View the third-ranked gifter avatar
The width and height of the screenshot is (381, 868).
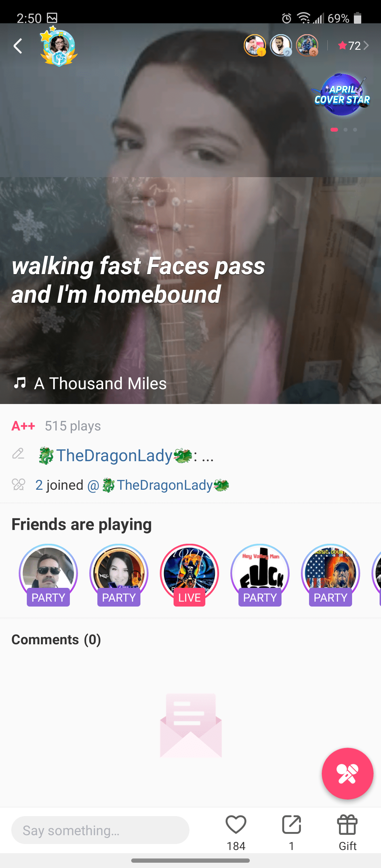coord(307,46)
